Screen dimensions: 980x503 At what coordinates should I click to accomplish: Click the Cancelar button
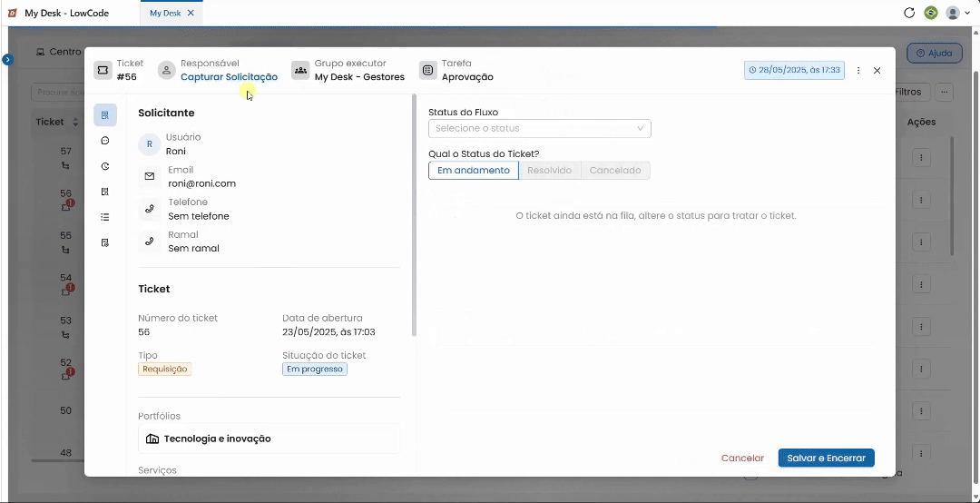pyautogui.click(x=742, y=458)
